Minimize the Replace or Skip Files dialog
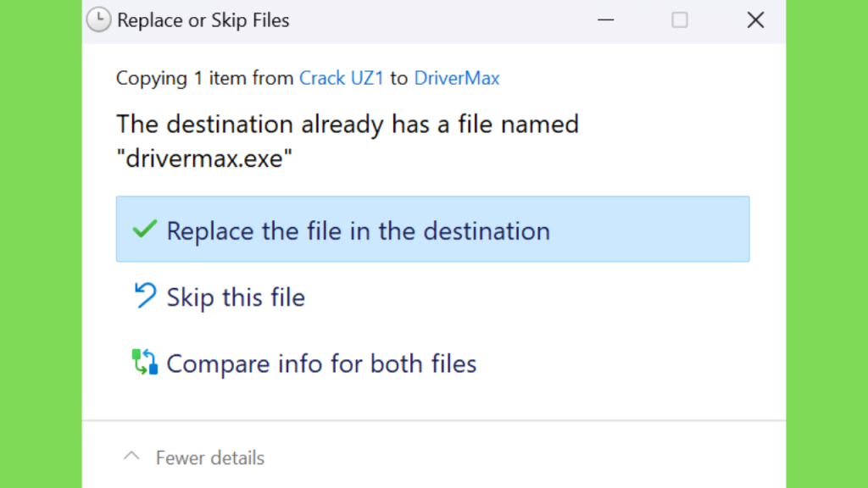868x488 pixels. pyautogui.click(x=605, y=20)
